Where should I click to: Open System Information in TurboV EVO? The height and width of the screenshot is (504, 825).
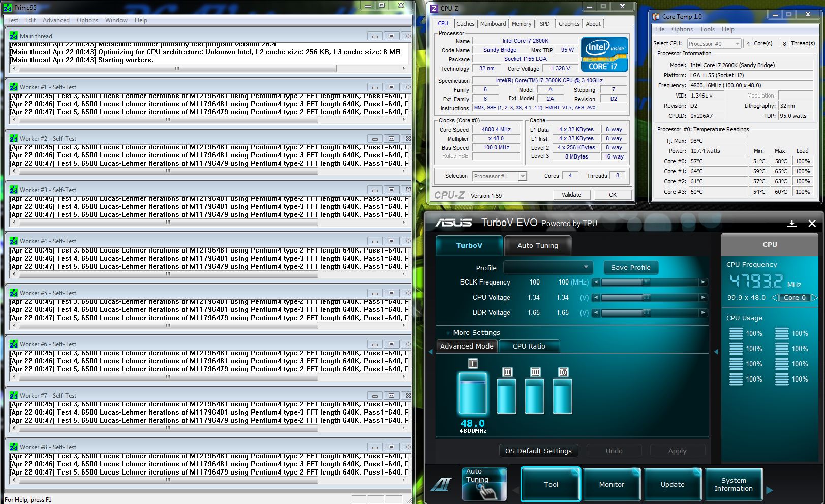tap(734, 484)
